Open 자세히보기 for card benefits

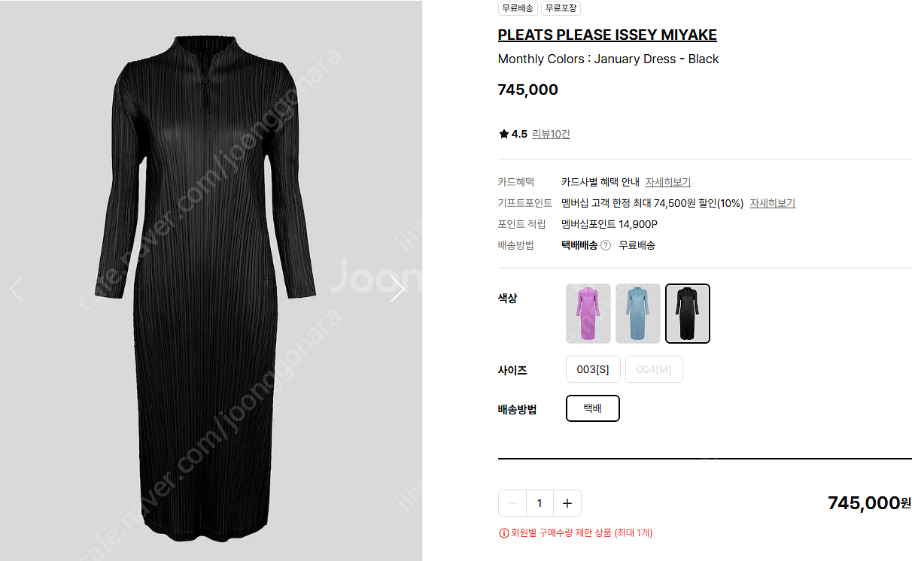tap(668, 182)
